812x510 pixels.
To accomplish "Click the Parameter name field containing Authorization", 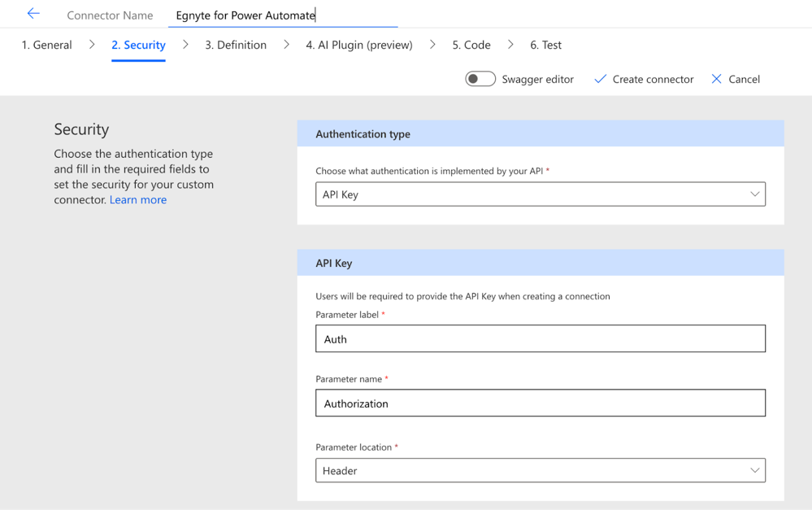I will click(541, 403).
